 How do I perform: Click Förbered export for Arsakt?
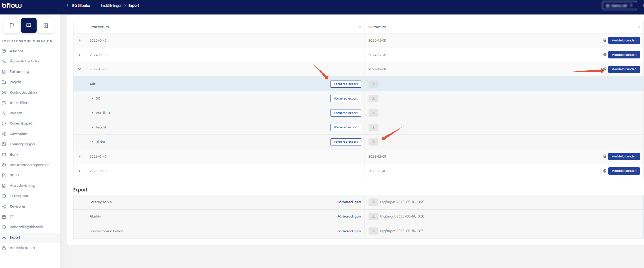tap(346, 127)
